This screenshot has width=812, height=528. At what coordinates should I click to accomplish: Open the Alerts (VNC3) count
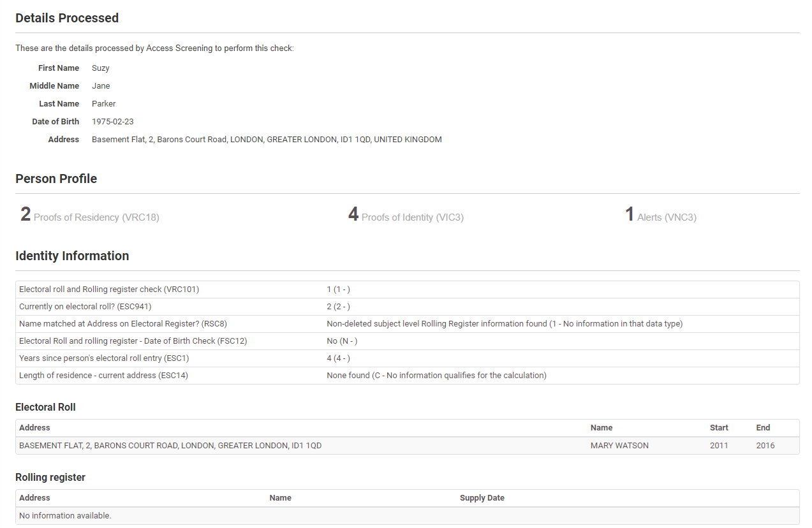pos(660,216)
